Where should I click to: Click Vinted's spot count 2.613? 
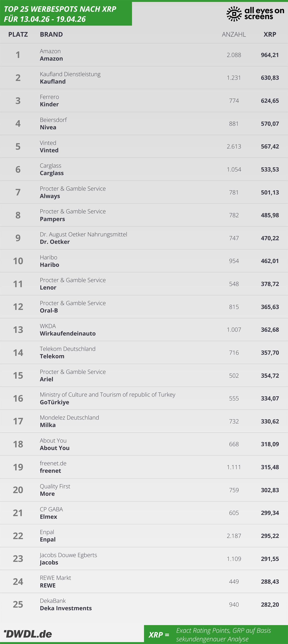(x=234, y=147)
